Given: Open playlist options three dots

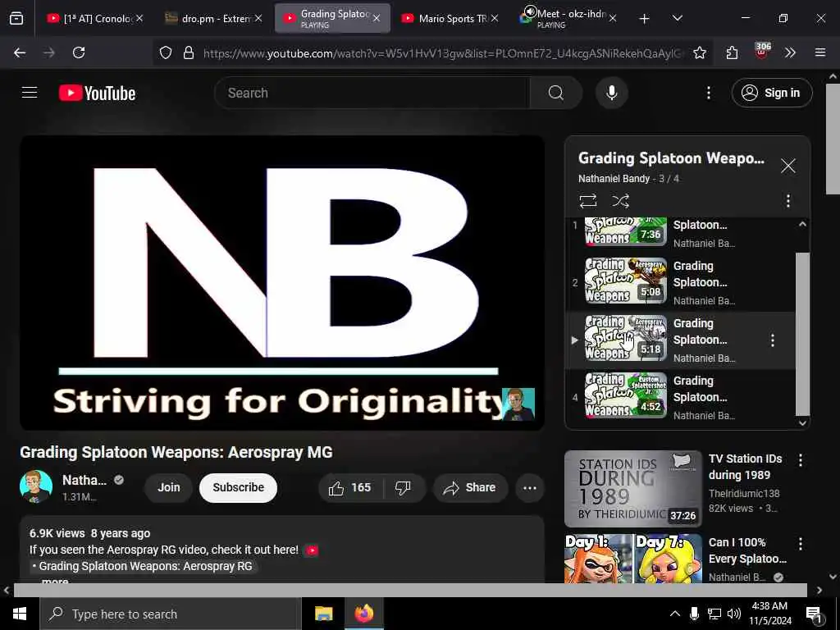Looking at the screenshot, I should [x=787, y=201].
